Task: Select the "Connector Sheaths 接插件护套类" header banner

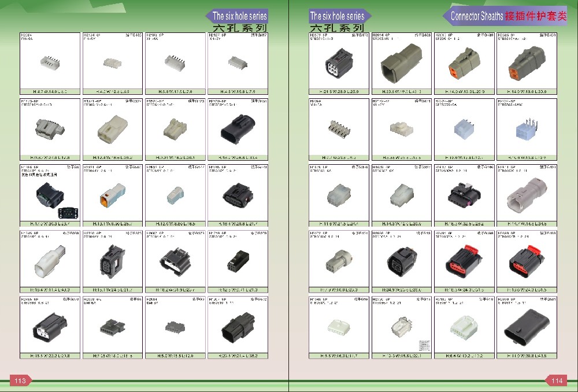Action: 505,16
